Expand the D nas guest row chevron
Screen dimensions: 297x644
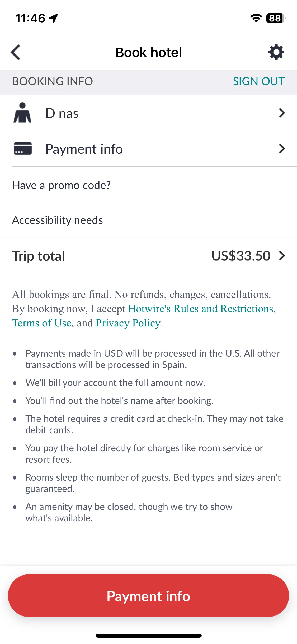[282, 113]
